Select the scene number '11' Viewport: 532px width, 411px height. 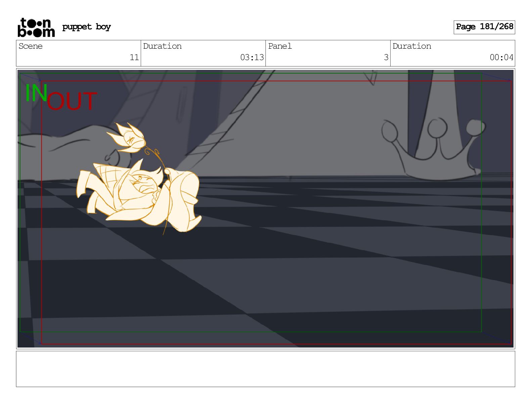tap(134, 57)
